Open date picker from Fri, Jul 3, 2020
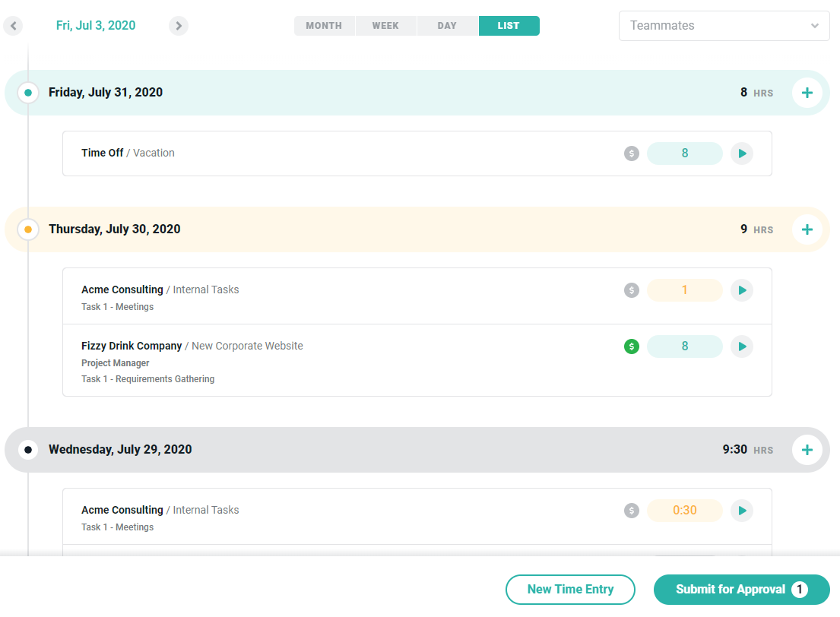This screenshot has height=617, width=840. pyautogui.click(x=96, y=26)
